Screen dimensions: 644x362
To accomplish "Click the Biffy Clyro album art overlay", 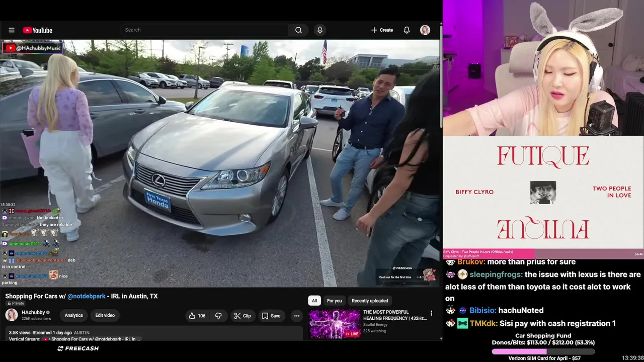I will click(543, 192).
